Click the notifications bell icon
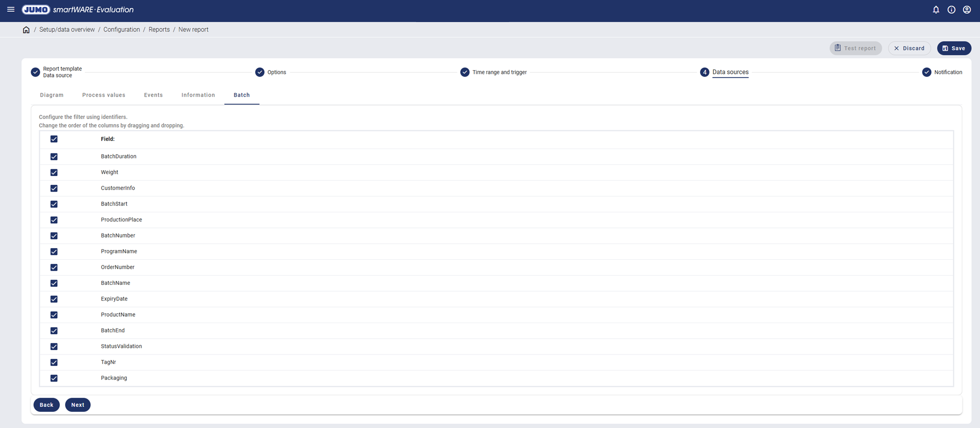Image resolution: width=980 pixels, height=428 pixels. click(x=936, y=10)
